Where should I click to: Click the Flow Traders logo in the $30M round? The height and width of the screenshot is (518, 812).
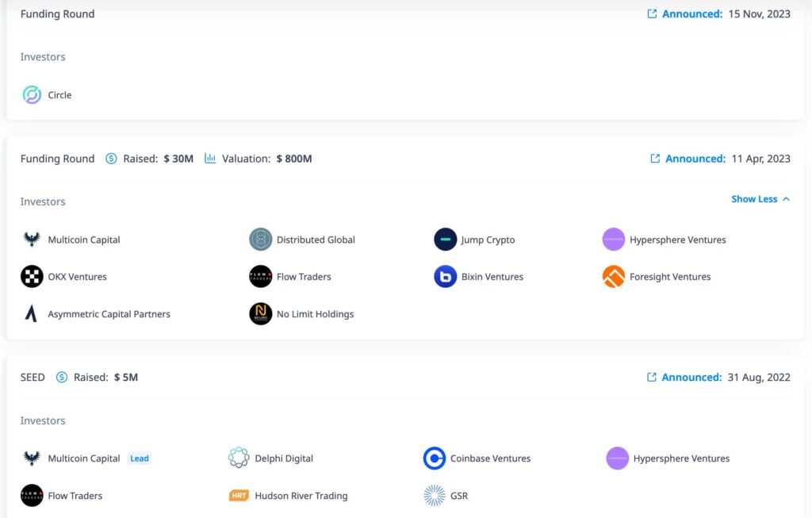(x=260, y=277)
